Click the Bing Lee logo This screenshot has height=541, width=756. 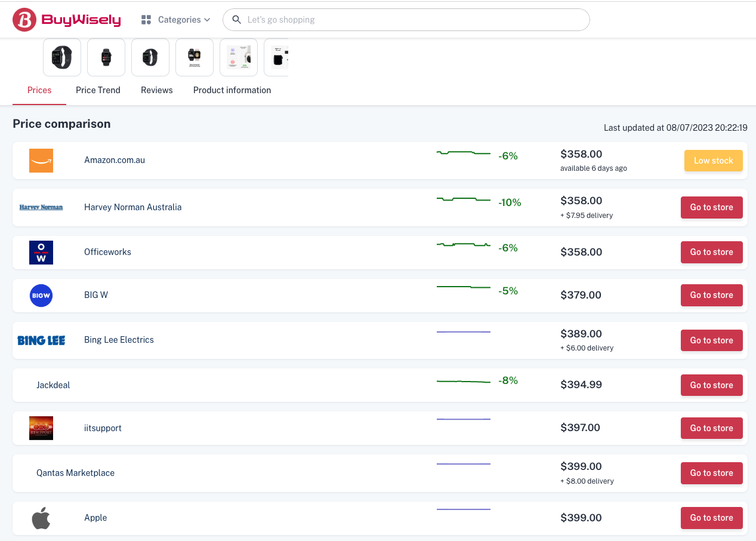pyautogui.click(x=41, y=340)
